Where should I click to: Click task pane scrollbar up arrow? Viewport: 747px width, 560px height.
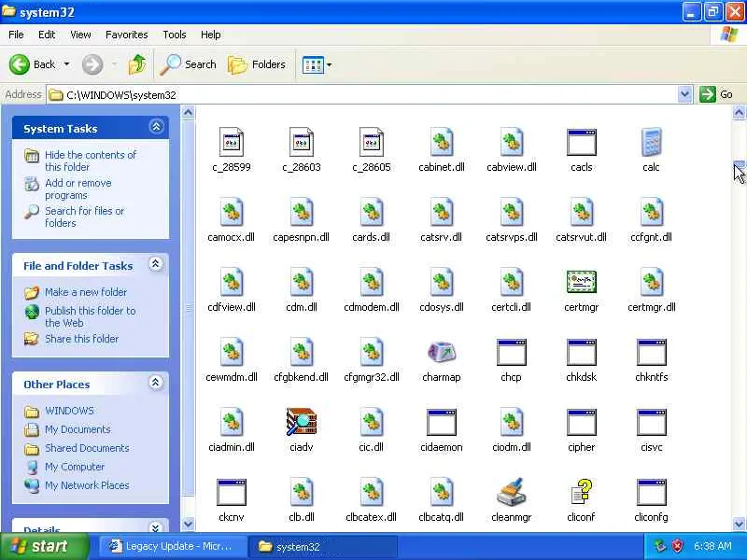189,113
